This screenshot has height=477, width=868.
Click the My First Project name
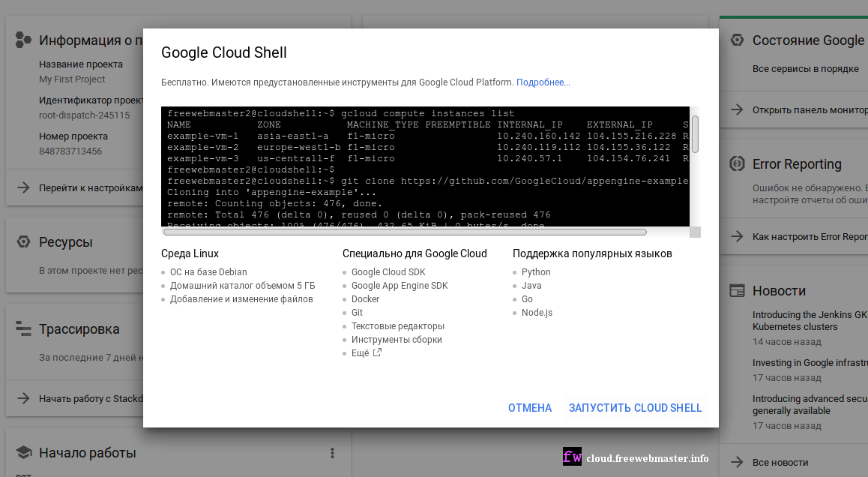click(x=72, y=79)
